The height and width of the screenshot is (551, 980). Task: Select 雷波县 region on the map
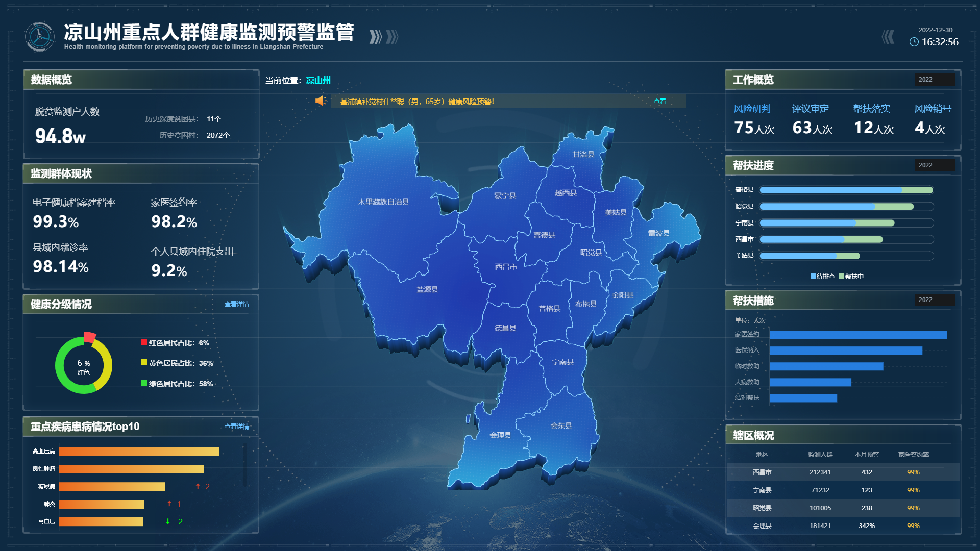658,233
